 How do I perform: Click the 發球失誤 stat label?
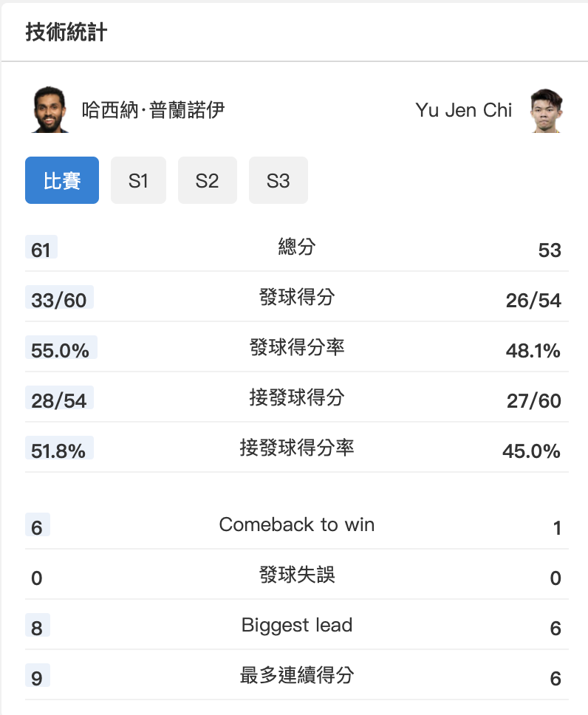click(x=297, y=575)
